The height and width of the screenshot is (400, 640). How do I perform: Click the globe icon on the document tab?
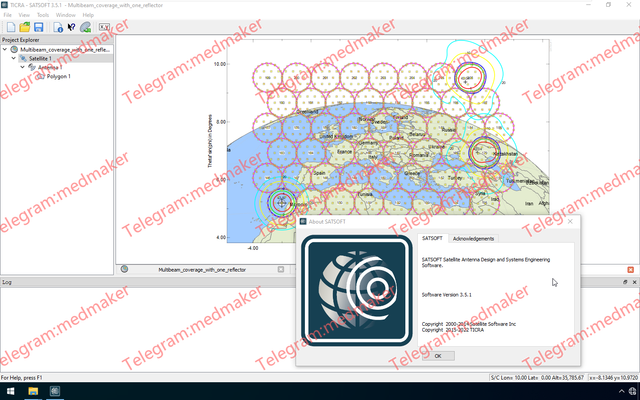click(x=124, y=269)
